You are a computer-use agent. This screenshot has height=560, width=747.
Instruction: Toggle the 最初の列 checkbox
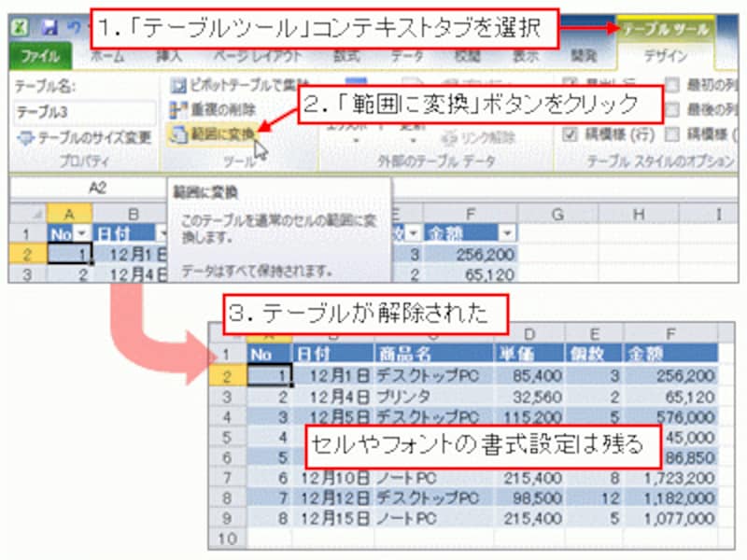click(x=672, y=86)
